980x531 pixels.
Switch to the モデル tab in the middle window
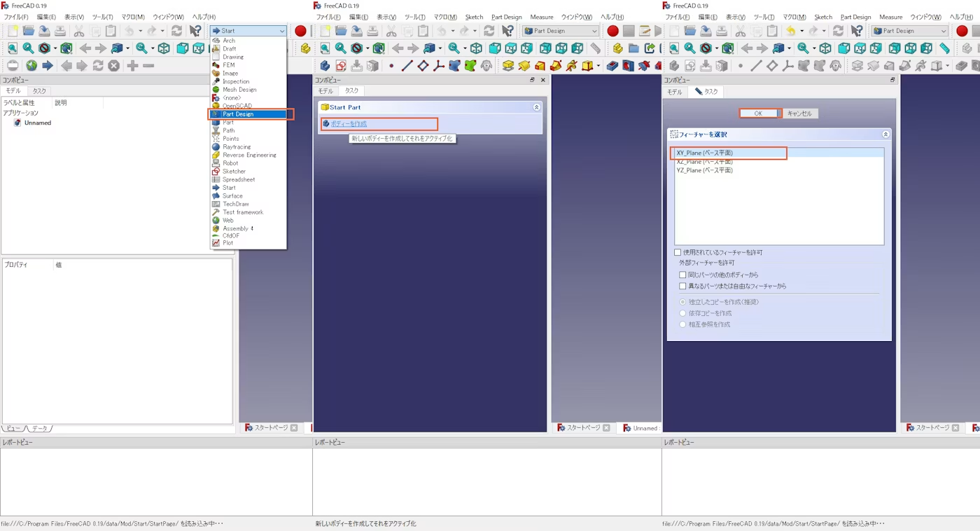click(325, 91)
